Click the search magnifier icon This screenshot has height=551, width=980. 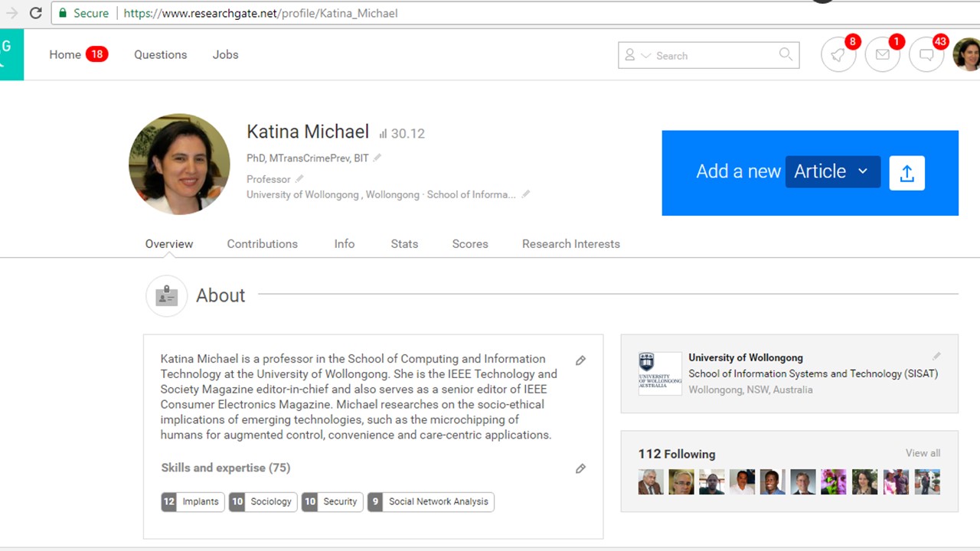click(x=786, y=54)
